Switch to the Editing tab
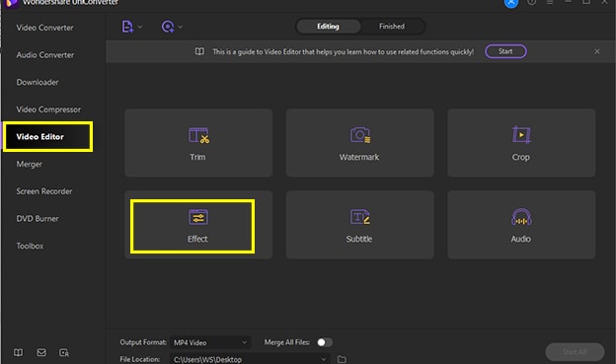Screen dimensions: 616x364 pyautogui.click(x=328, y=27)
